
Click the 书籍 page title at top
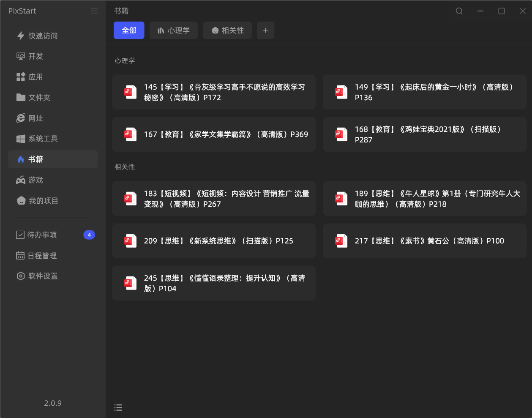click(121, 11)
